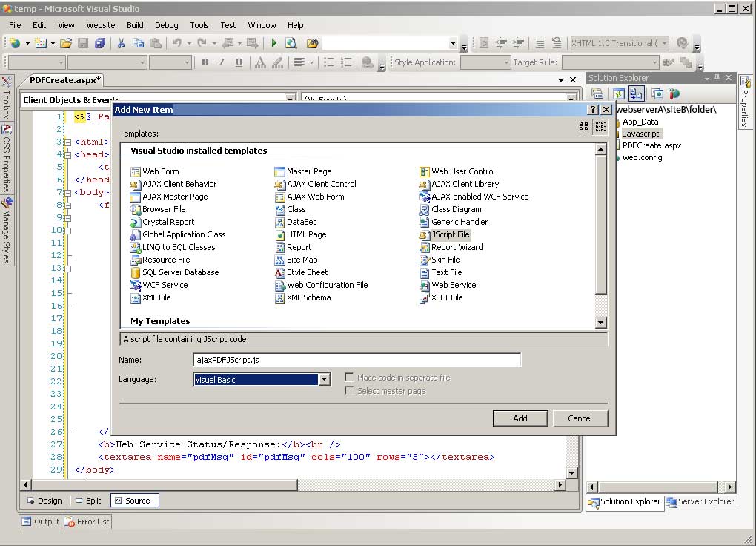Viewport: 756px width, 546px height.
Task: Switch template list to small icons view
Action: 600,126
